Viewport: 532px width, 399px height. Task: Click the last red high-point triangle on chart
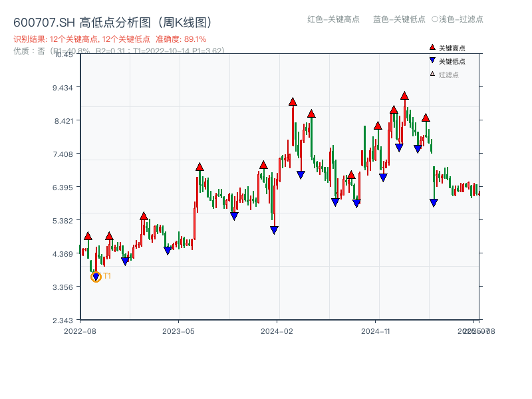426,118
